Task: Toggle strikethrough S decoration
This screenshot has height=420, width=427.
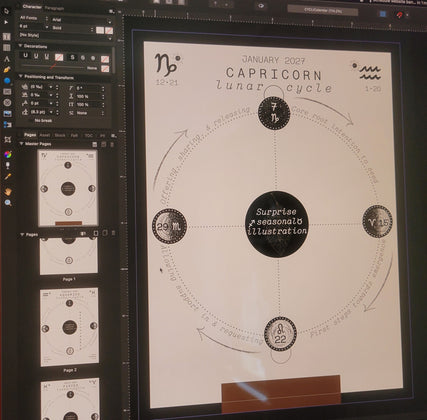Action: tap(72, 57)
